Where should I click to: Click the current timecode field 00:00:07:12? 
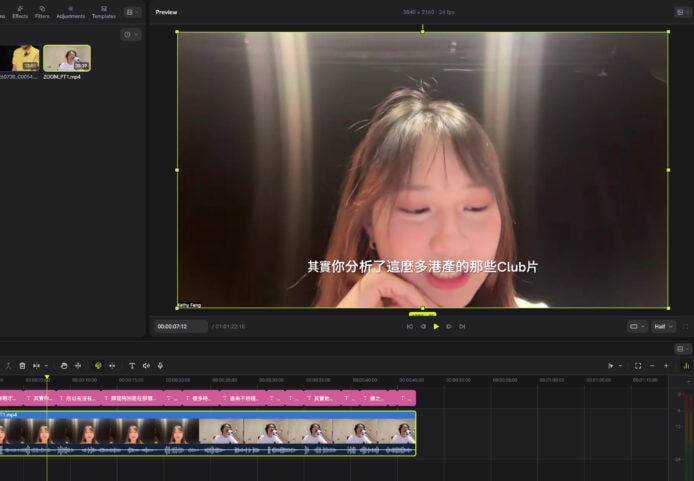tap(181, 327)
